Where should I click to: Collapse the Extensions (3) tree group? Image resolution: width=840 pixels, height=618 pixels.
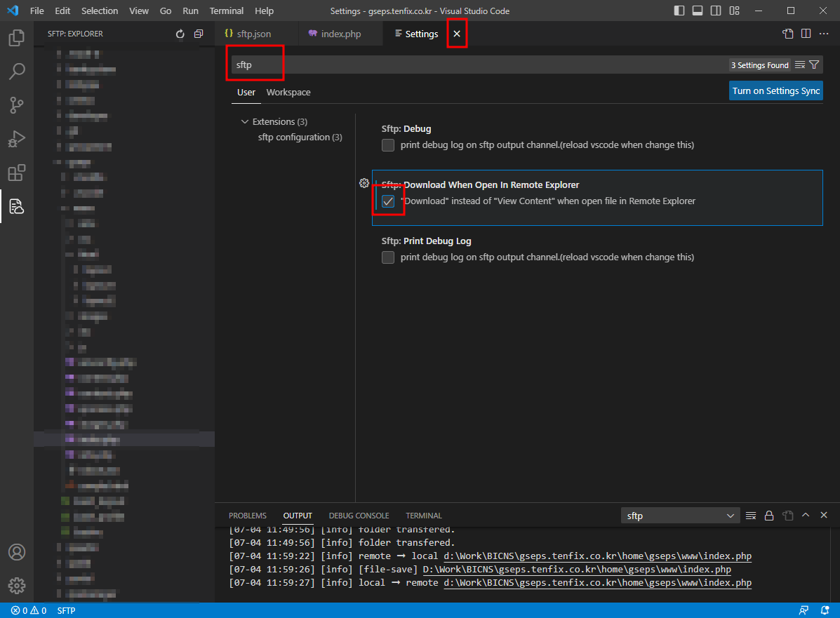[x=245, y=121]
